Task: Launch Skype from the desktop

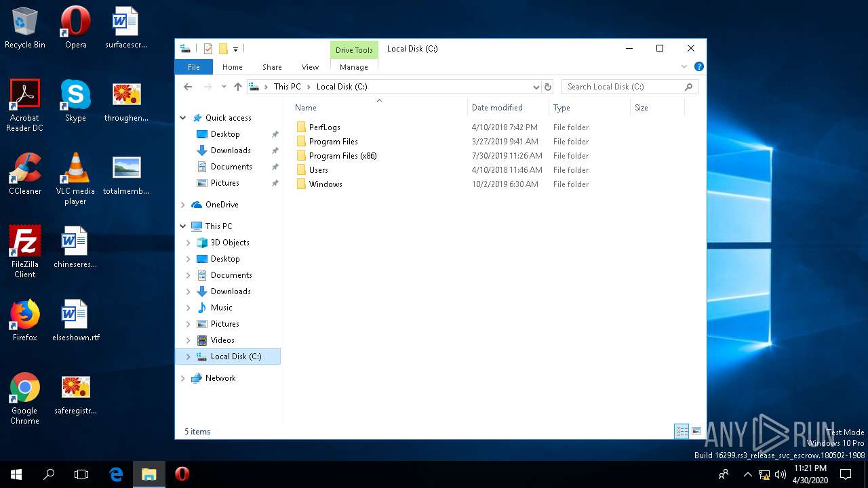Action: coord(75,102)
